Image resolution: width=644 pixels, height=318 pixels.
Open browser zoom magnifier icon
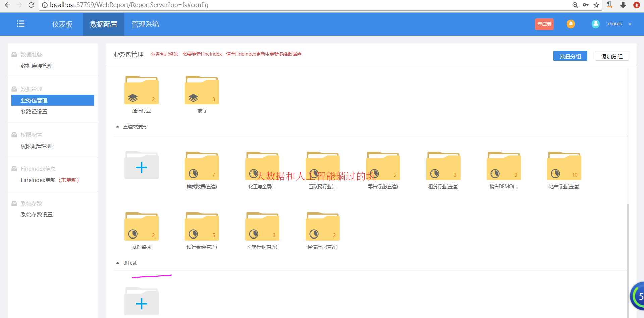(x=575, y=5)
